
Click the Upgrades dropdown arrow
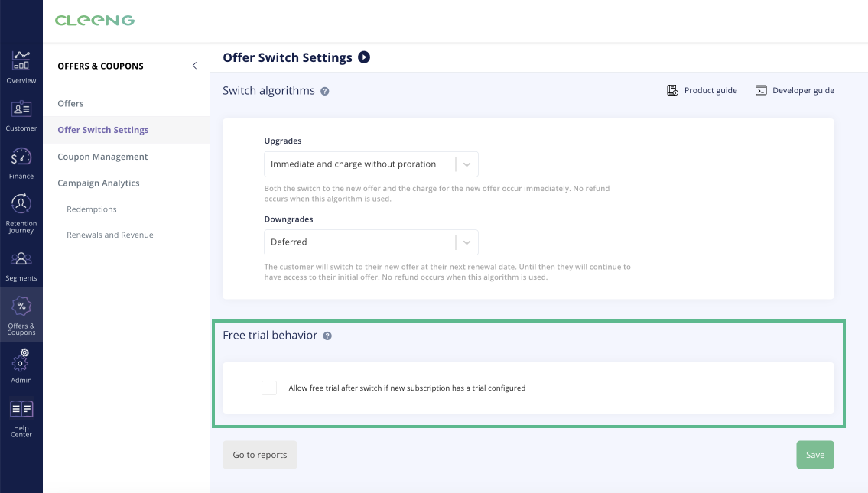pyautogui.click(x=467, y=164)
